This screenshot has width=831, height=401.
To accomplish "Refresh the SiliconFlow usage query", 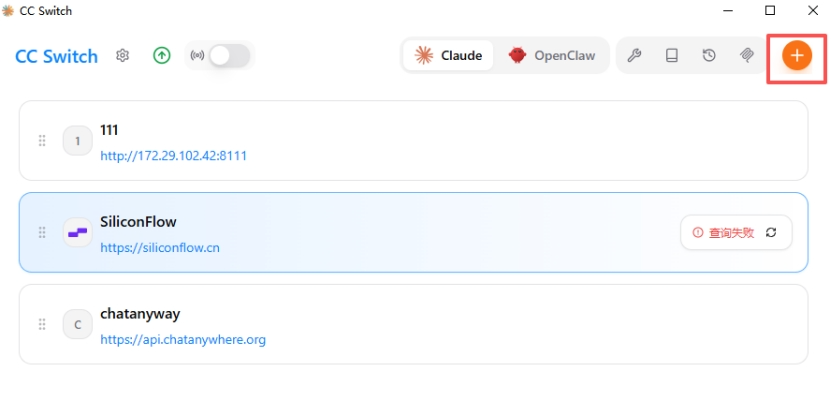I will [771, 232].
